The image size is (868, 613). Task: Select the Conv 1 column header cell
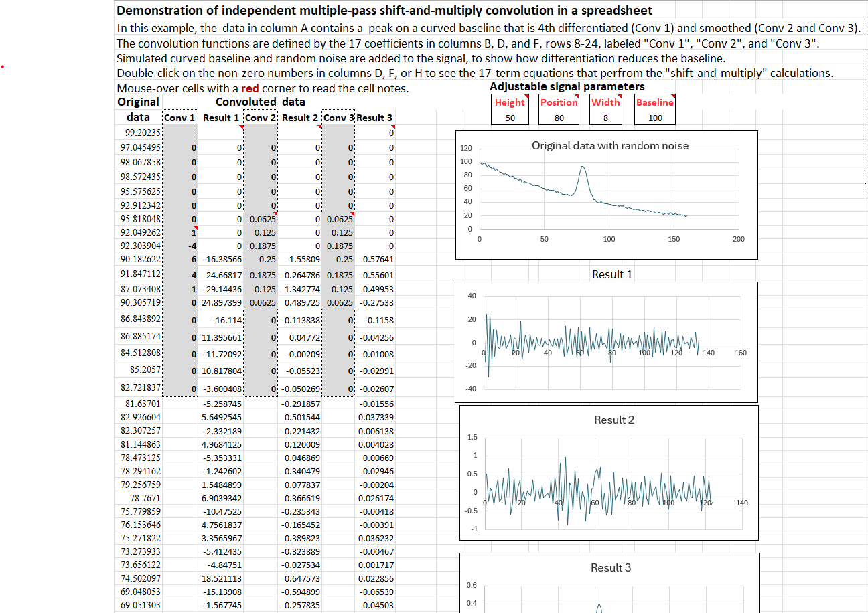[180, 118]
